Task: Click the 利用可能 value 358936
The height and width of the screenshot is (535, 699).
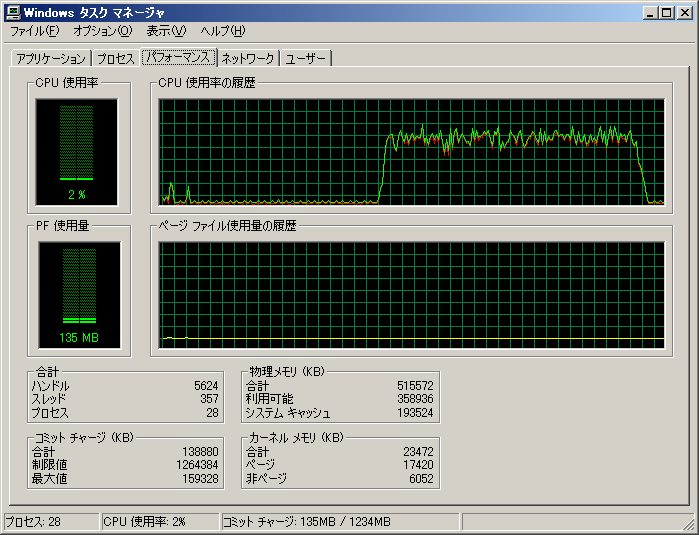Action: click(x=415, y=399)
